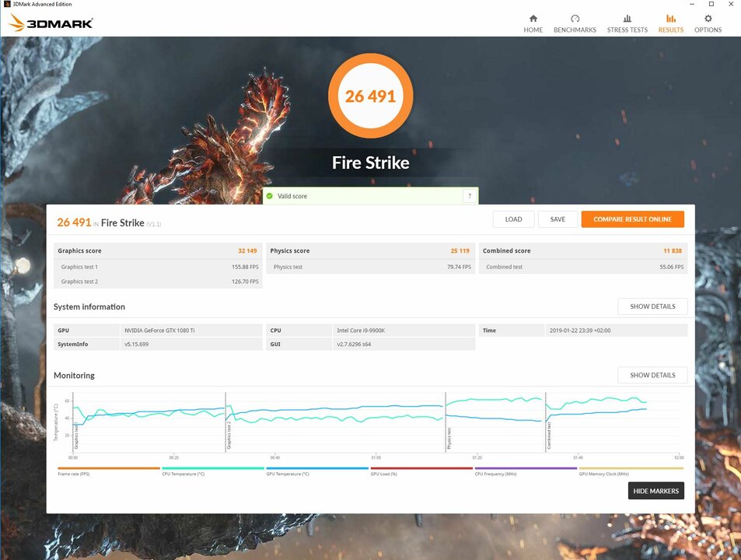The height and width of the screenshot is (560, 741).
Task: Click the 3DMark logo
Action: pos(51,23)
